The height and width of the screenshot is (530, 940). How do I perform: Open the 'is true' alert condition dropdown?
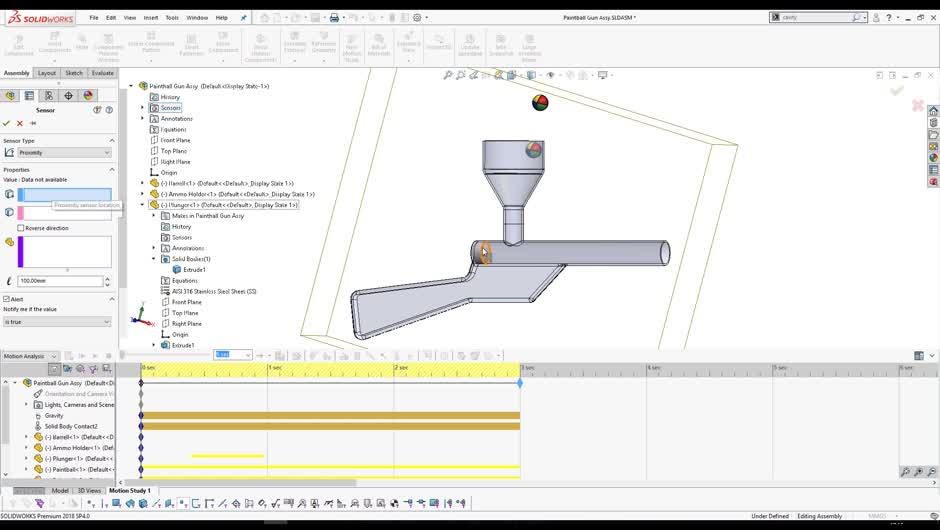pos(57,322)
